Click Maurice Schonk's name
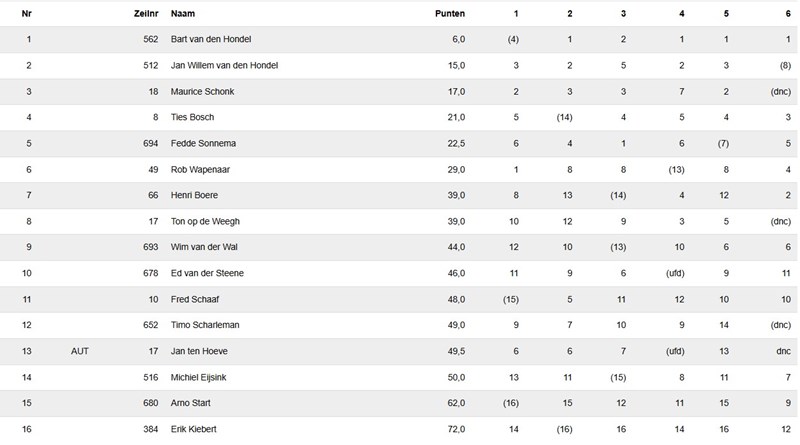Image resolution: width=800 pixels, height=445 pixels. pos(202,92)
